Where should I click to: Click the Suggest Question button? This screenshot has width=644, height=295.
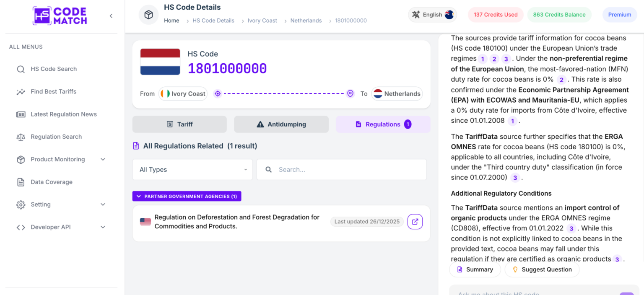542,270
